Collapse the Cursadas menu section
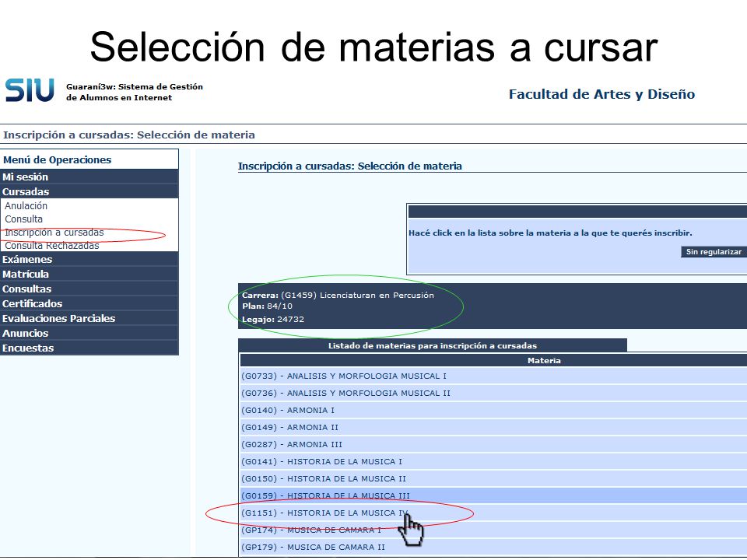Screen dimensions: 747x560 [89, 191]
